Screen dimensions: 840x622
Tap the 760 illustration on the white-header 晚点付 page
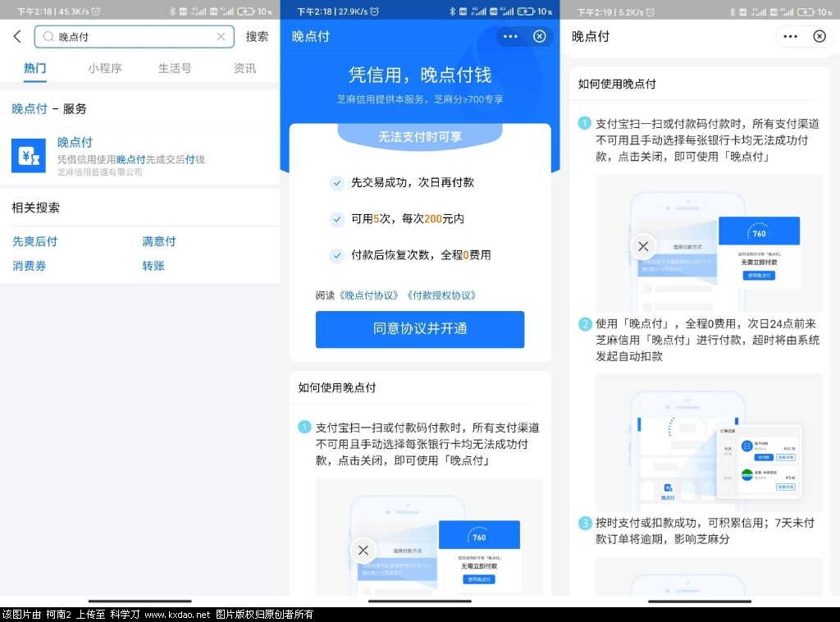[709, 243]
